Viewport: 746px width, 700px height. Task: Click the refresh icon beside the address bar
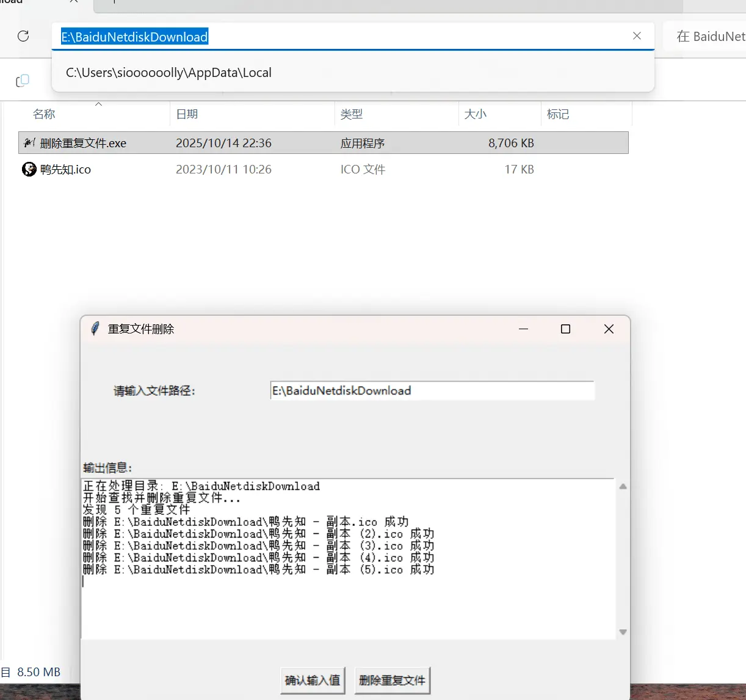23,36
